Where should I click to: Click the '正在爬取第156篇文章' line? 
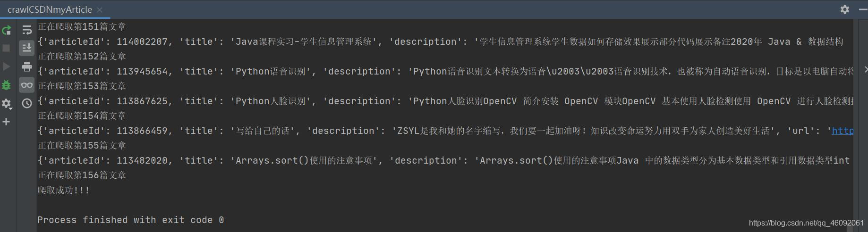click(82, 175)
